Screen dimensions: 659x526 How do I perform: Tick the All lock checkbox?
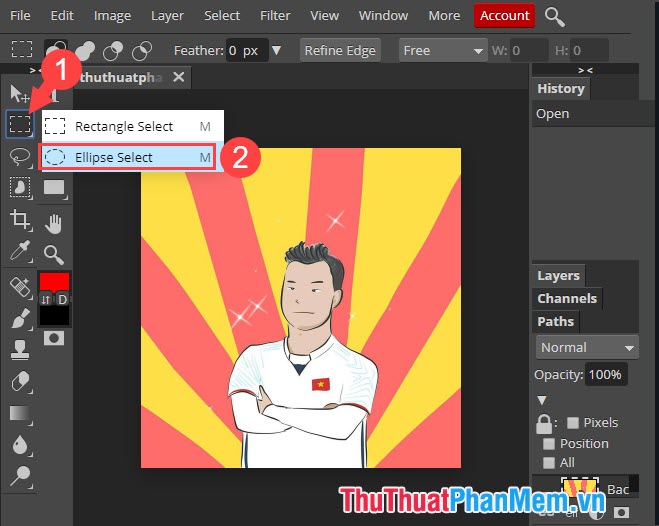(548, 462)
